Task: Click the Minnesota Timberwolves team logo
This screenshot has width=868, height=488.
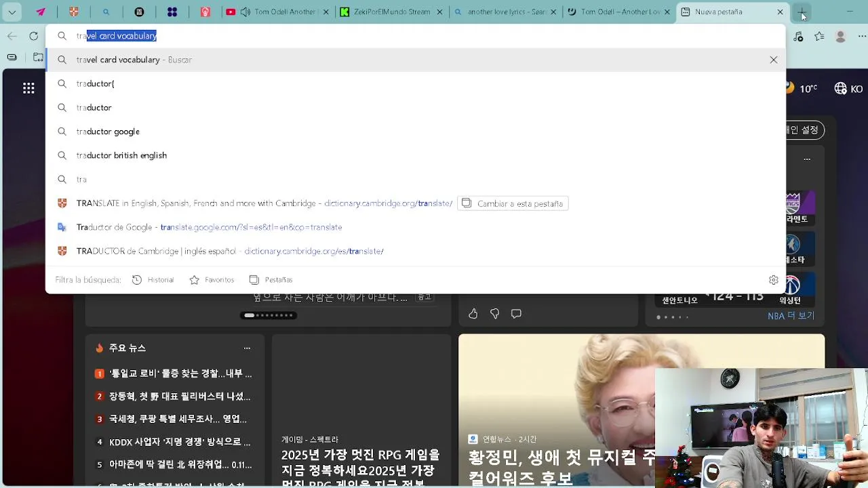Action: (x=792, y=244)
